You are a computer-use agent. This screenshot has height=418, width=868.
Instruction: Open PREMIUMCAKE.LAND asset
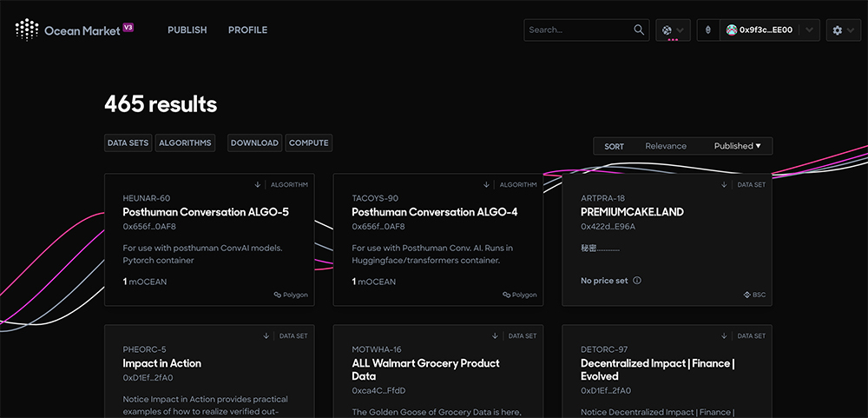tap(632, 212)
